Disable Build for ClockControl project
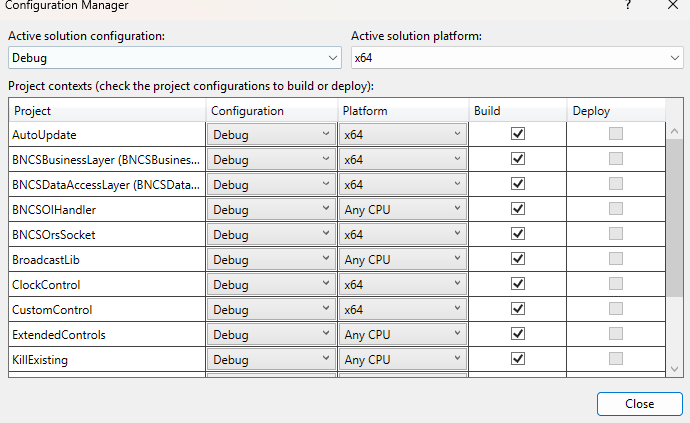 518,284
